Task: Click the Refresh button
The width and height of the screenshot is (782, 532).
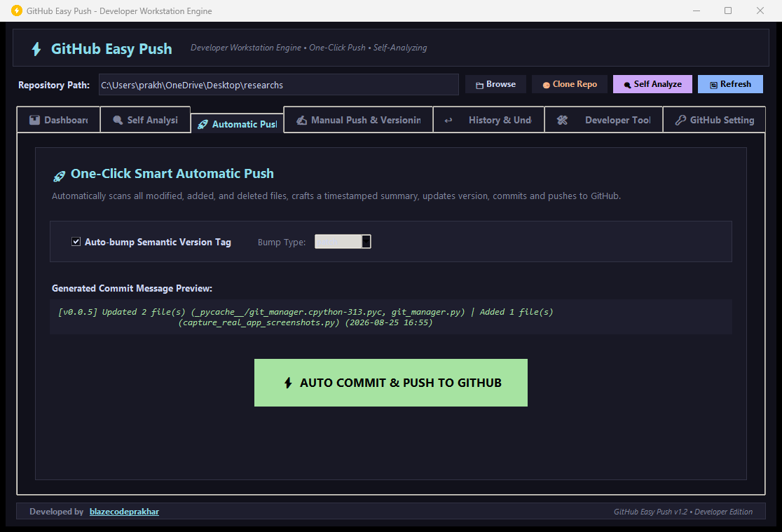Action: click(730, 84)
